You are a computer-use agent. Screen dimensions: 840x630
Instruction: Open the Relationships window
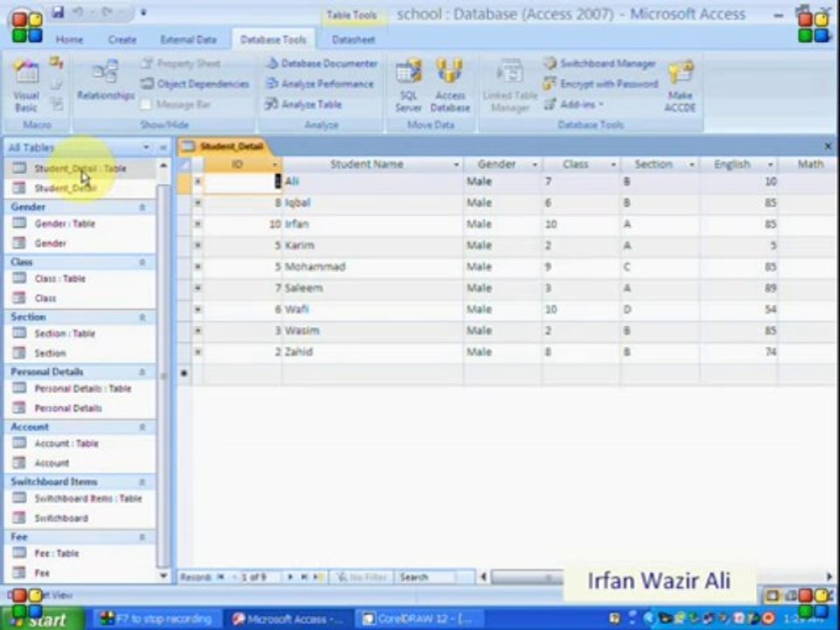[106, 80]
